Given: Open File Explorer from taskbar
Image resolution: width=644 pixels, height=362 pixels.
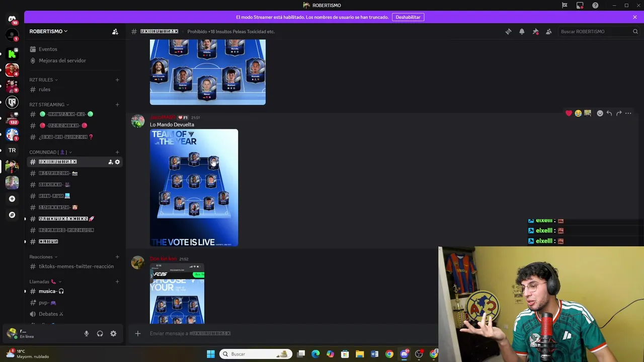Looking at the screenshot, I should click(x=360, y=354).
